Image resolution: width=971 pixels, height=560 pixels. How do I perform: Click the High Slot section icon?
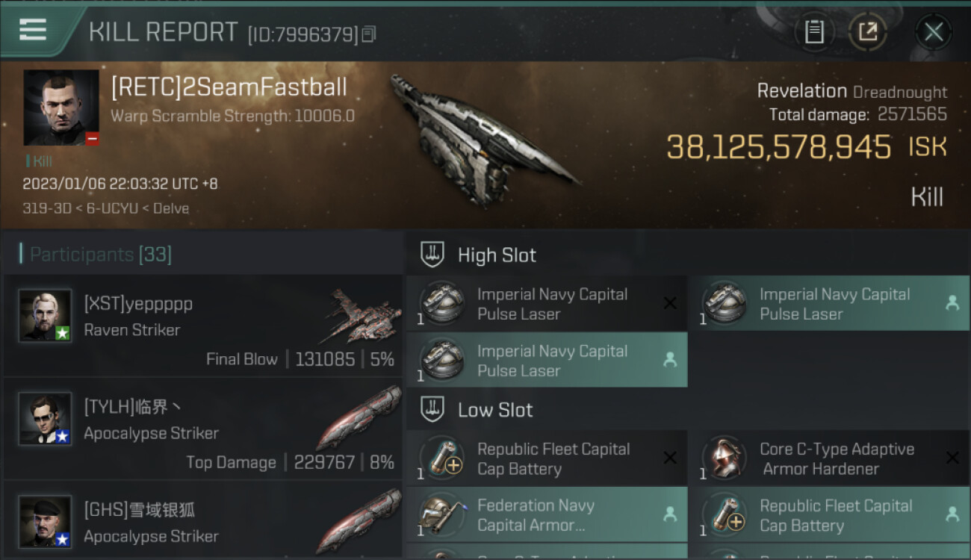433,255
